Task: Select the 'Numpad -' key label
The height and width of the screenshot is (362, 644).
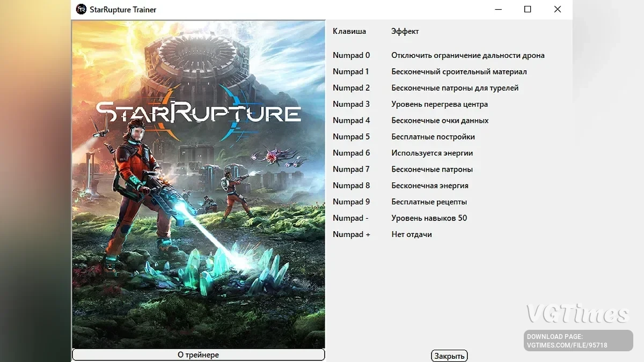Action: click(350, 218)
